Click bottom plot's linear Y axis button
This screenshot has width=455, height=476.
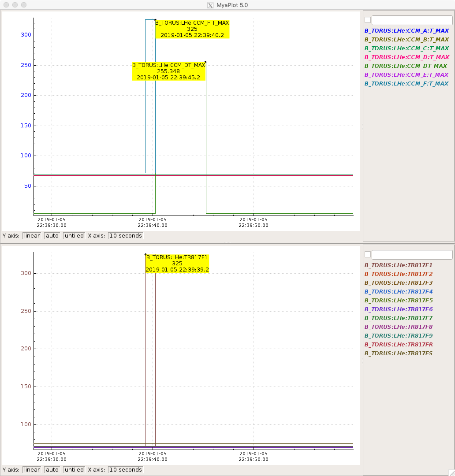tap(32, 470)
